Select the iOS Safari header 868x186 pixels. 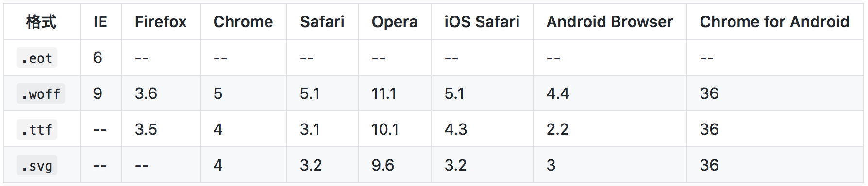pyautogui.click(x=482, y=22)
